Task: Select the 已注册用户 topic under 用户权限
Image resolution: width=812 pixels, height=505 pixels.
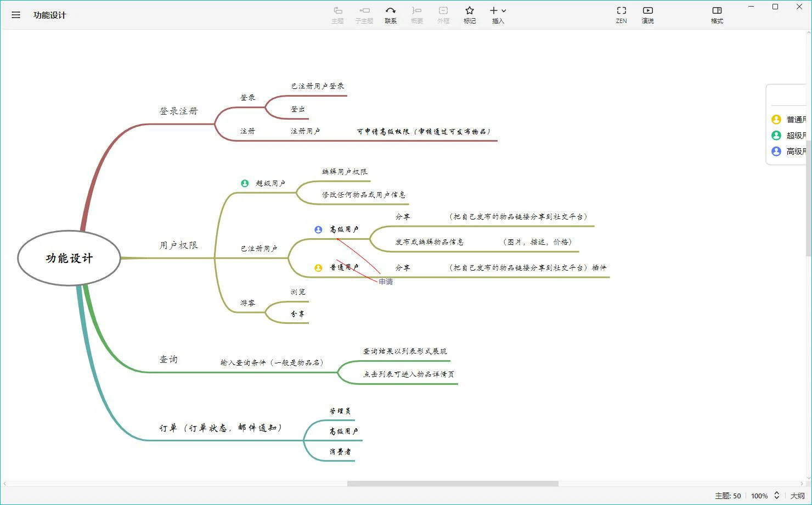Action: coord(259,249)
